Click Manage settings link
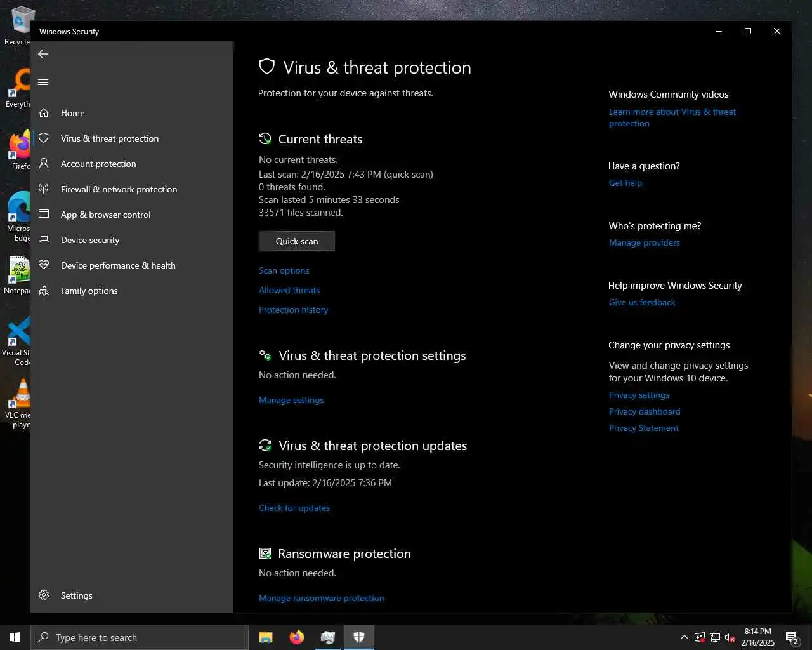 (x=291, y=400)
